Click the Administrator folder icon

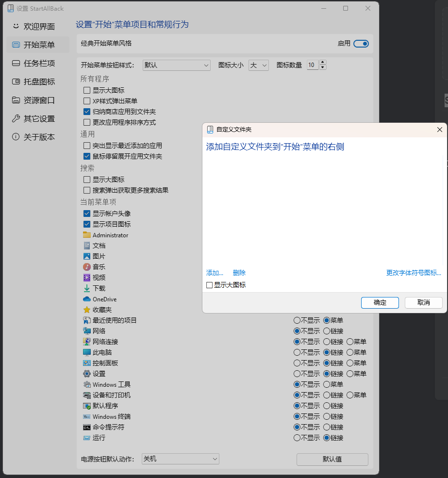(87, 235)
